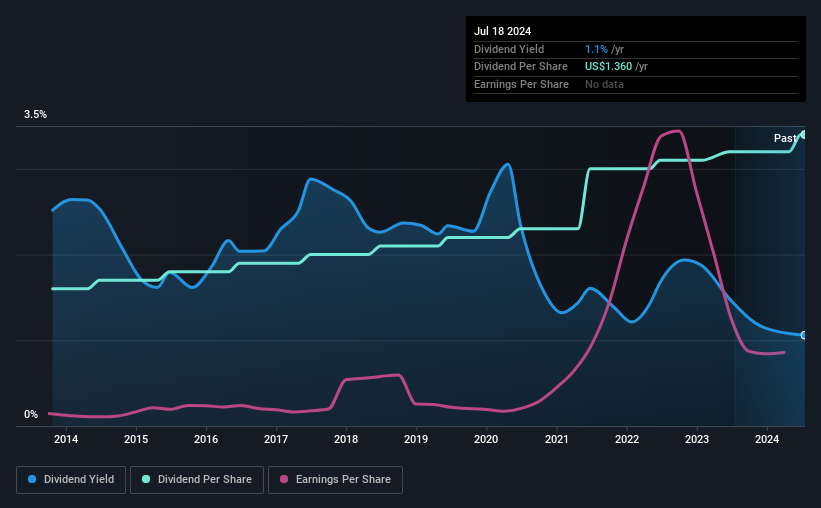Click the 0% y-axis label

point(31,414)
